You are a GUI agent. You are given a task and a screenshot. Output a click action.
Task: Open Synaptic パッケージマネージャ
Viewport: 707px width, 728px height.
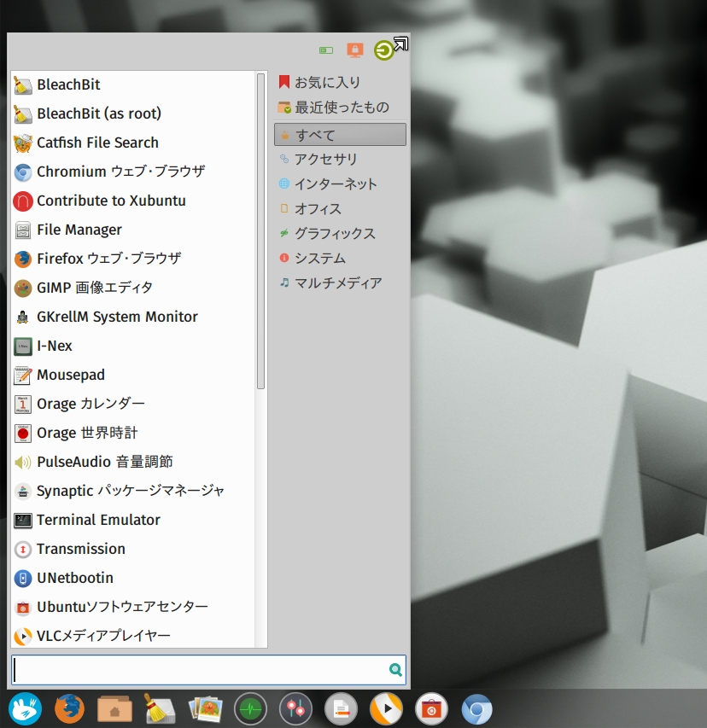[x=130, y=491]
